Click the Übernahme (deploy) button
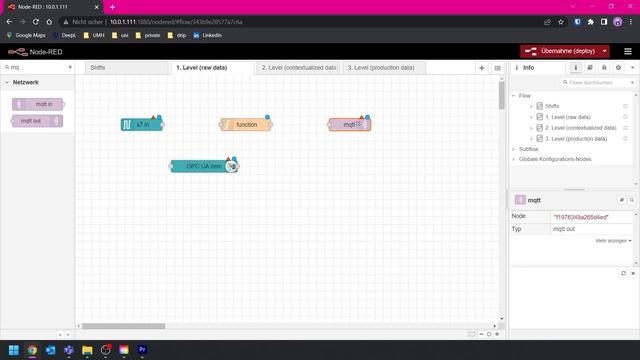 (560, 51)
